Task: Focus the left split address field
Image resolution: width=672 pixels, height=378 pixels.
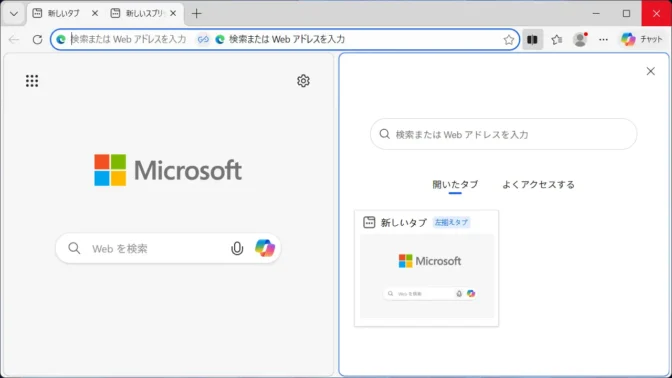Action: point(129,39)
